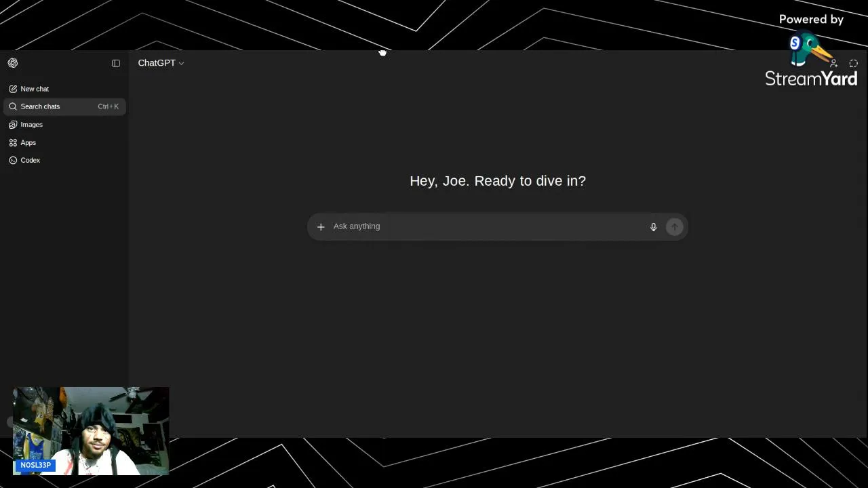Toggle temporary chat dashed-circle icon
868x488 pixels.
point(853,64)
